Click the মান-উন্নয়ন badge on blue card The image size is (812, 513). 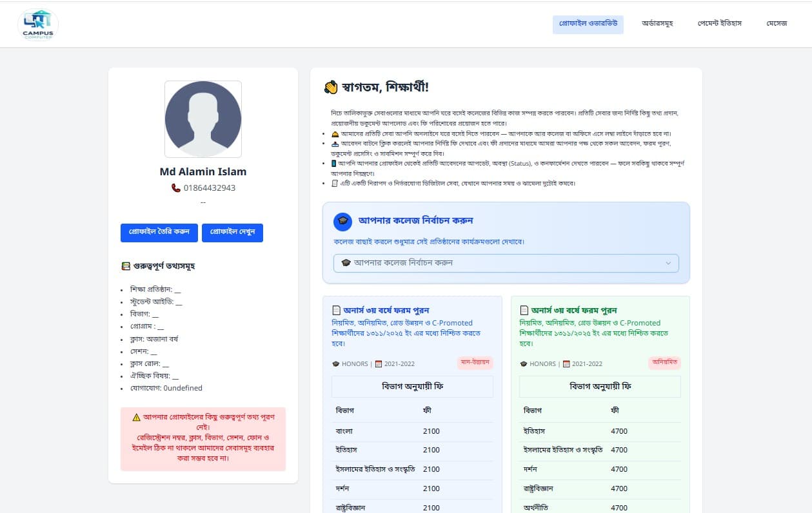tap(475, 362)
